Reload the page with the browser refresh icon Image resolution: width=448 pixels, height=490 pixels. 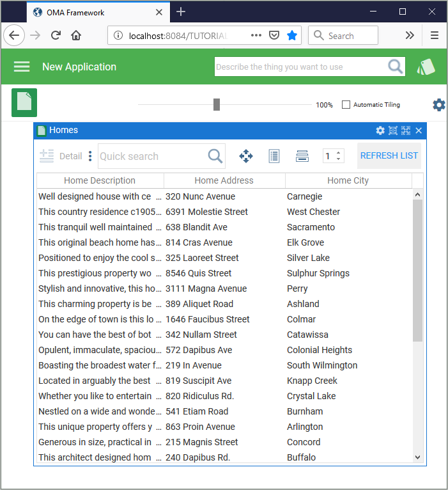coord(56,35)
